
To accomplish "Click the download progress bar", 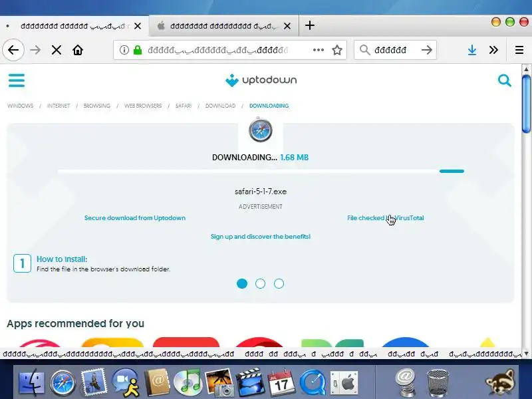I will (x=261, y=172).
